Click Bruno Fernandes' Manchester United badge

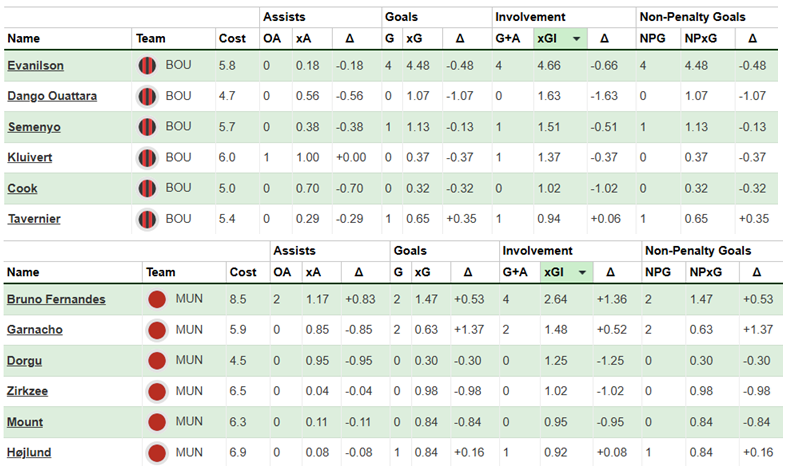(156, 299)
